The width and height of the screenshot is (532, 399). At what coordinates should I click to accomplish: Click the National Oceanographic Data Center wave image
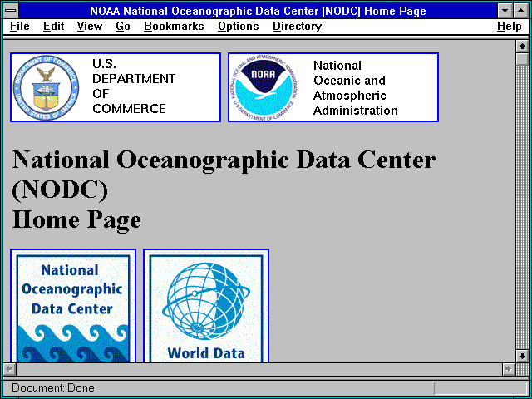(73, 306)
